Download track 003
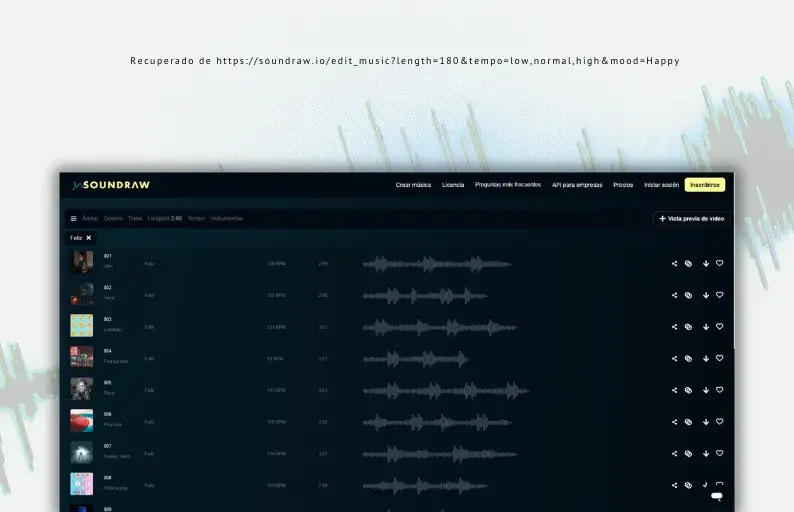Viewport: 794px width, 512px height. [705, 327]
